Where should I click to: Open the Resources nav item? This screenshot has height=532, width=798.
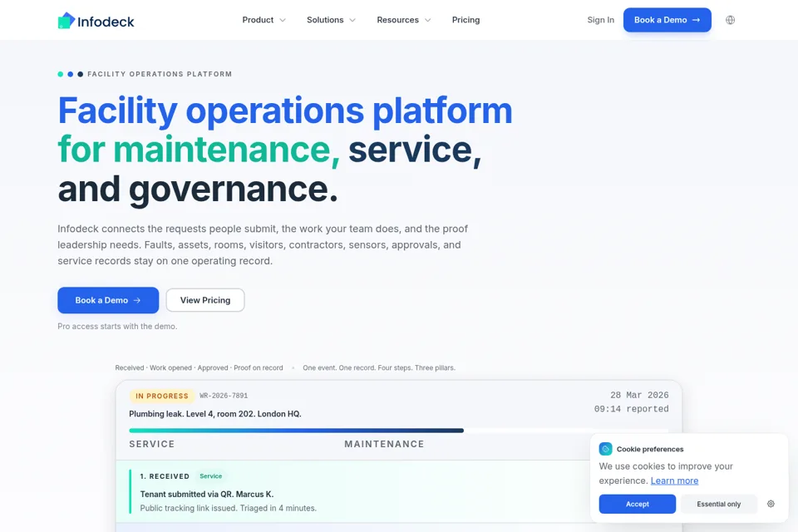coord(404,20)
